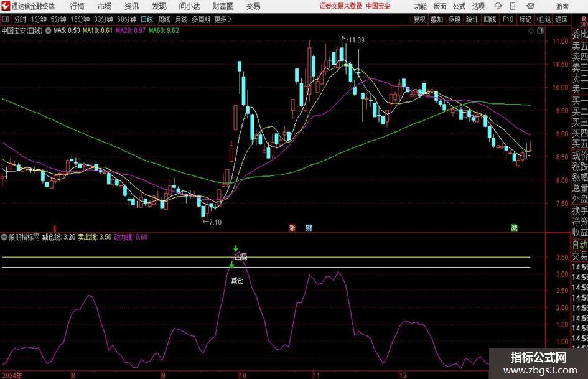Viewport: 588px width, 379px height.
Task: Select 多周期 multi-period view
Action: [200, 19]
